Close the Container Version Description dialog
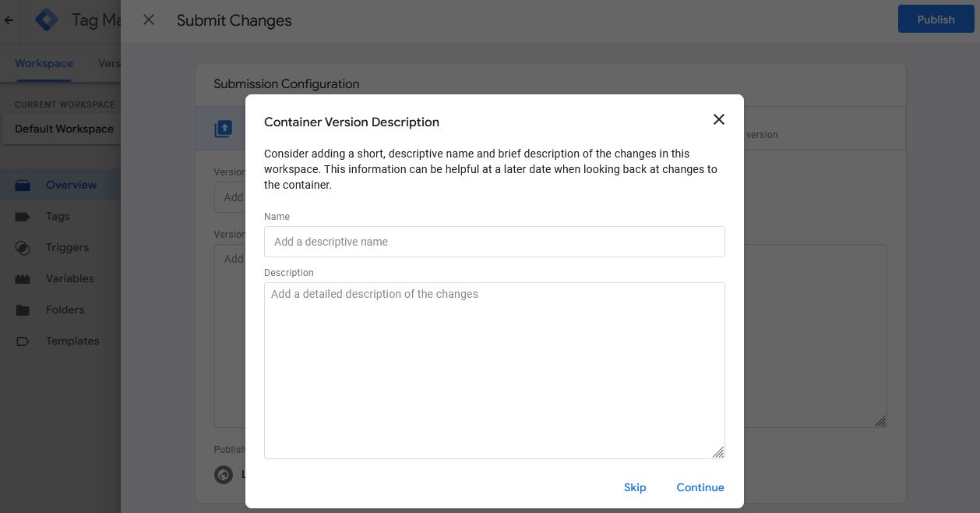Image resolution: width=980 pixels, height=513 pixels. click(718, 119)
